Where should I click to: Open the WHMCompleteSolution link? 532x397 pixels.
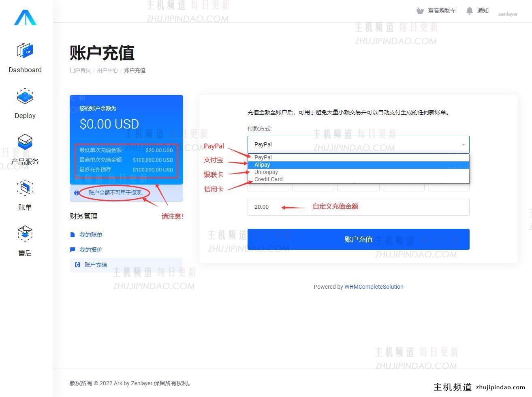374,287
